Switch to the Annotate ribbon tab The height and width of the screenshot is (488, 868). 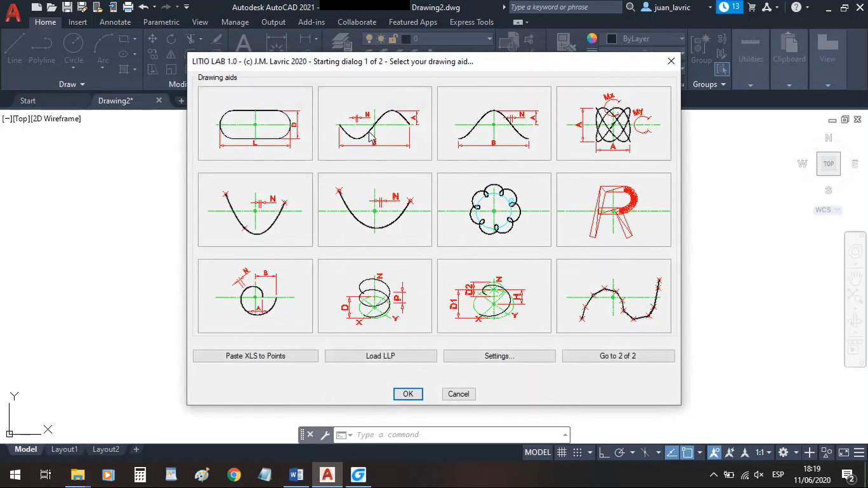pos(115,22)
